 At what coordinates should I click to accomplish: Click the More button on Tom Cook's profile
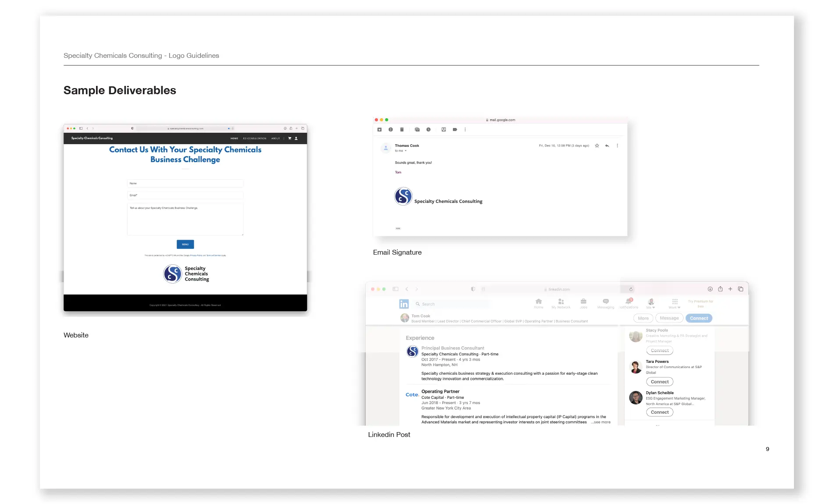643,318
